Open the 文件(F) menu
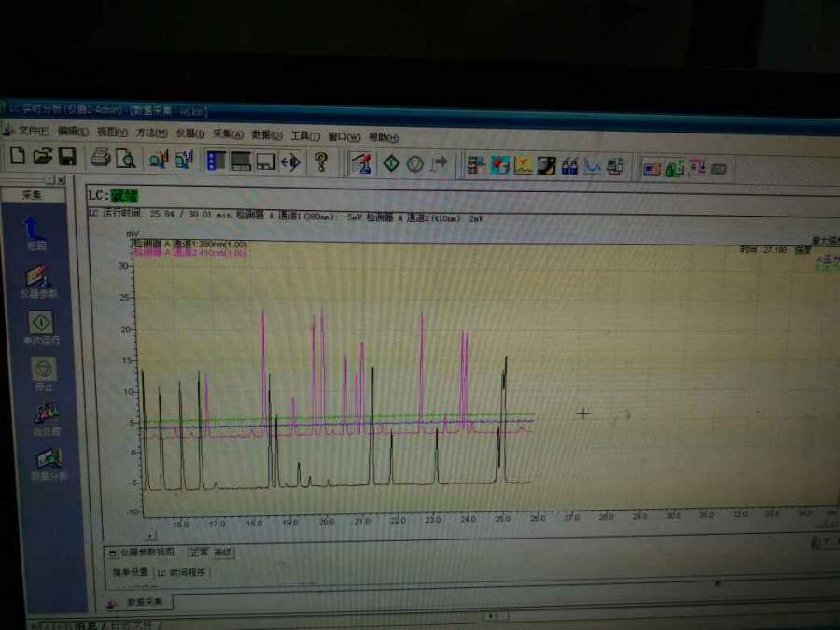 click(34, 131)
